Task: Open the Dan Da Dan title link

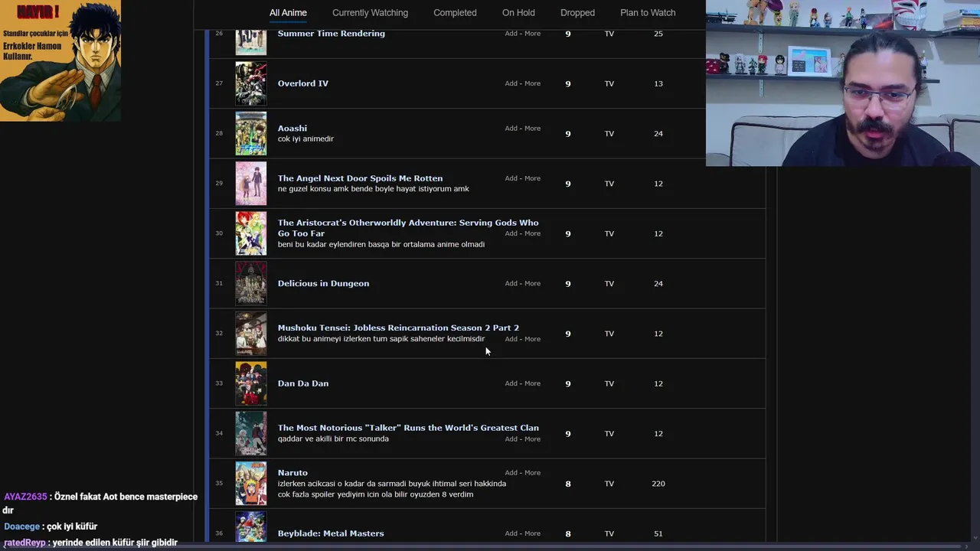Action: pyautogui.click(x=302, y=383)
